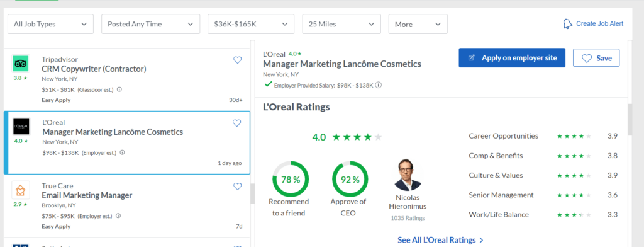Click True Care Easy Apply label
This screenshot has height=247, width=644.
[x=56, y=226]
